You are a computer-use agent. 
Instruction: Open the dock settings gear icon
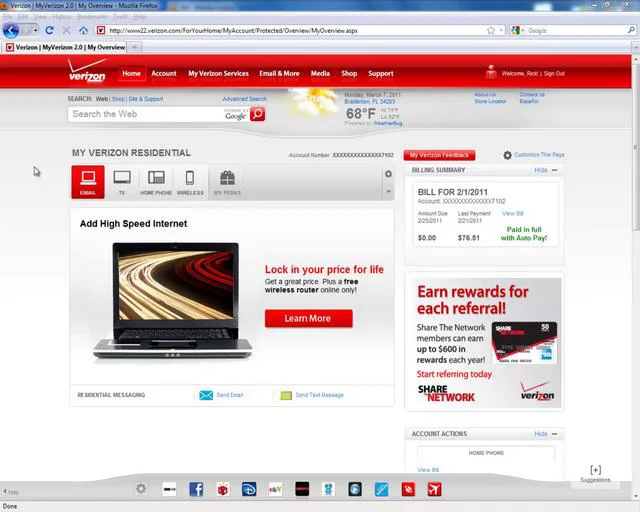(x=141, y=488)
